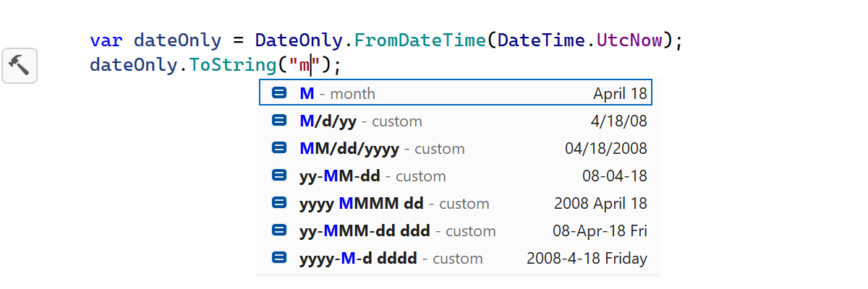This screenshot has height=289, width=868.
Task: Choose the 'M/d/yy - custom' completion entry
Action: 360,121
